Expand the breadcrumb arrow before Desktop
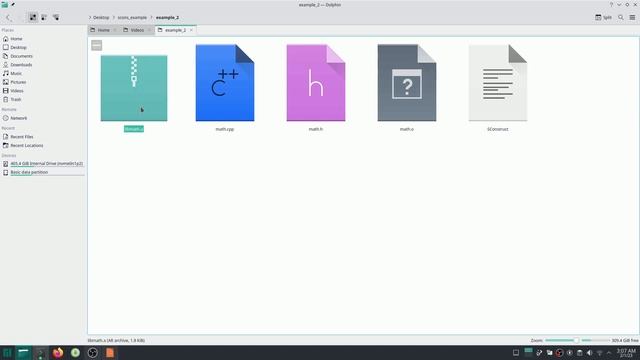The height and width of the screenshot is (360, 640). click(90, 18)
